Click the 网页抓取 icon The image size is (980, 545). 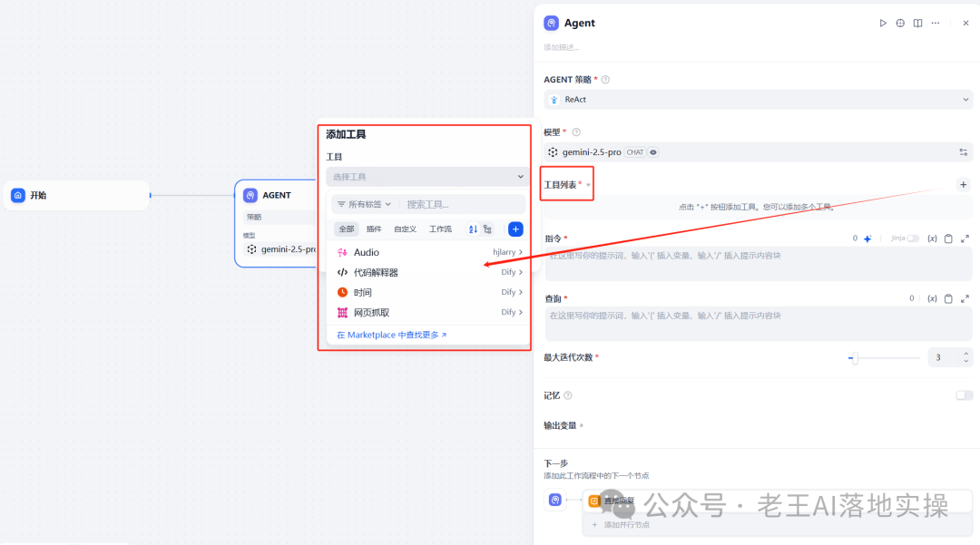342,312
